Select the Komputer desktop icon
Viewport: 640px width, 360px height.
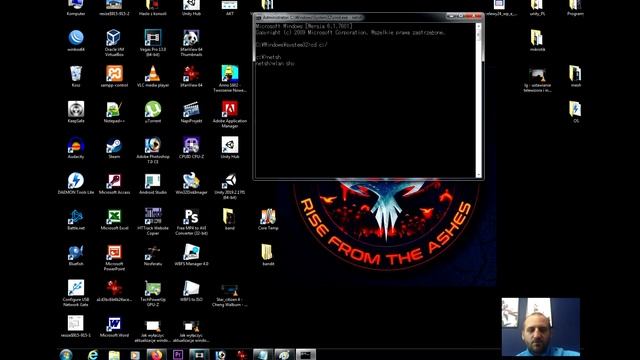click(x=76, y=8)
